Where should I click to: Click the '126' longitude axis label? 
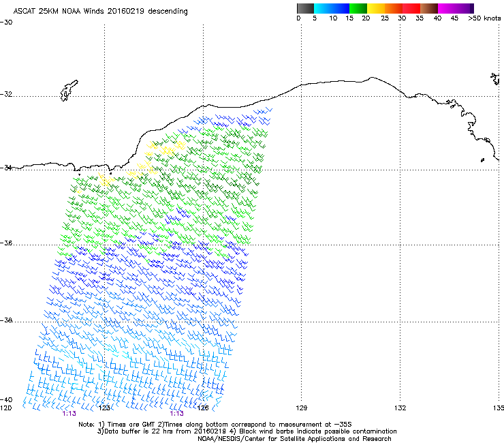(x=203, y=408)
